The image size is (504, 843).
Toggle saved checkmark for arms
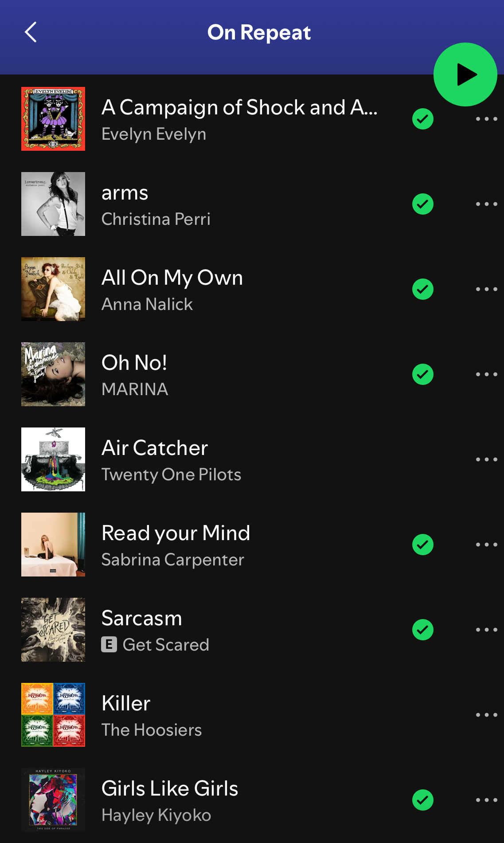[x=423, y=204]
